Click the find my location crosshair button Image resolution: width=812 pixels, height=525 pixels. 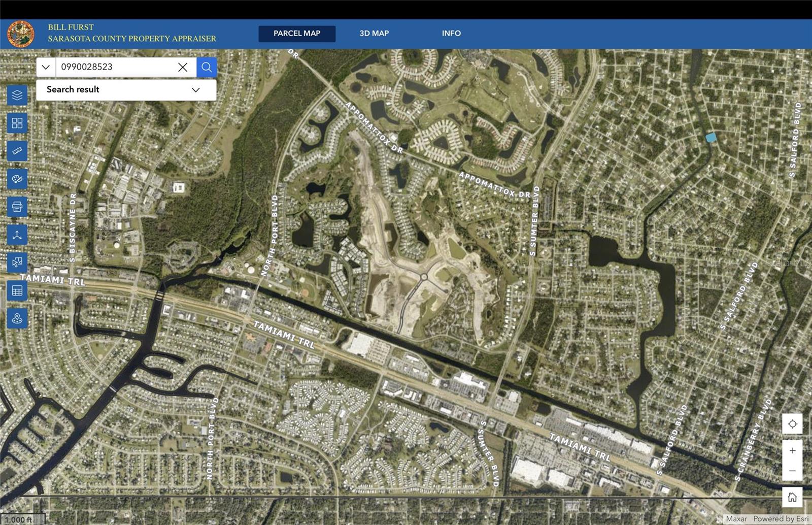pyautogui.click(x=792, y=424)
